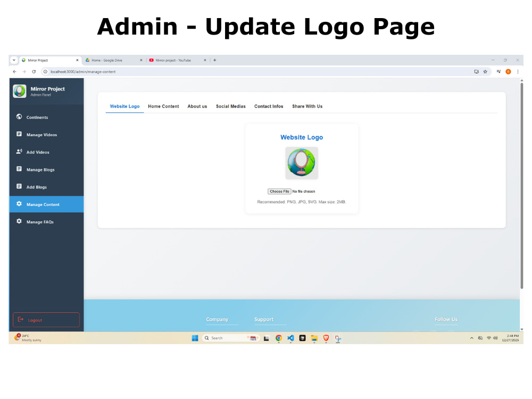The image size is (532, 399).
Task: Open the Chrome three-dot menu
Action: (518, 72)
